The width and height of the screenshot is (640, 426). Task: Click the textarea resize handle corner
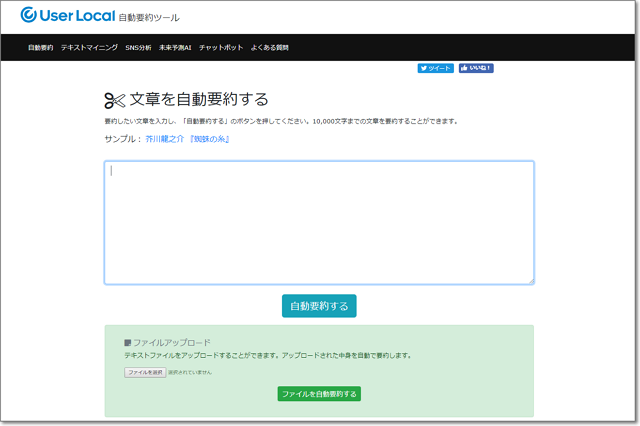point(530,281)
